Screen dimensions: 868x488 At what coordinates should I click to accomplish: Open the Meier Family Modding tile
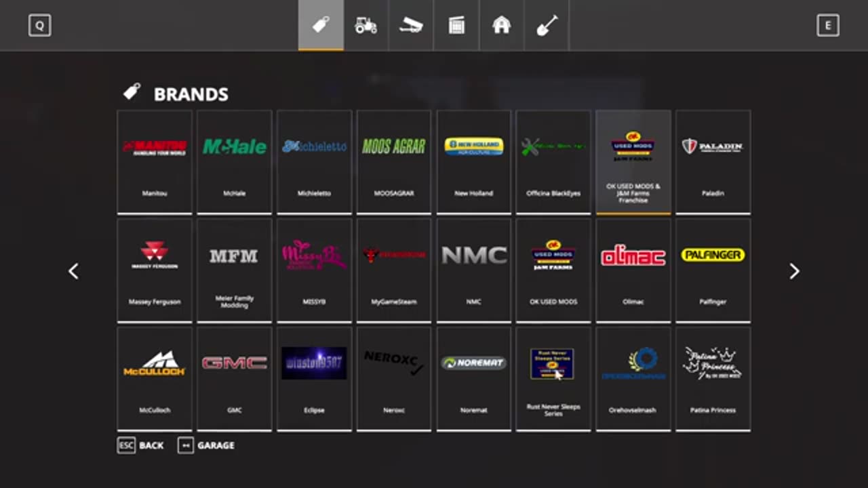click(x=235, y=270)
